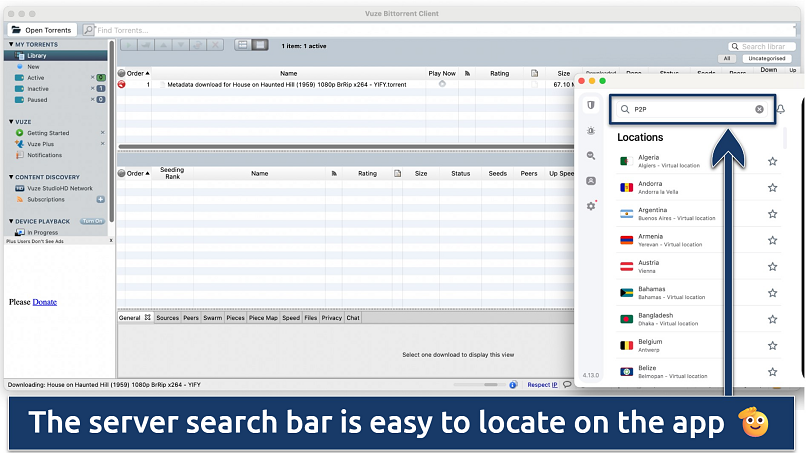806x453 pixels.
Task: Click the Donate link
Action: point(45,301)
